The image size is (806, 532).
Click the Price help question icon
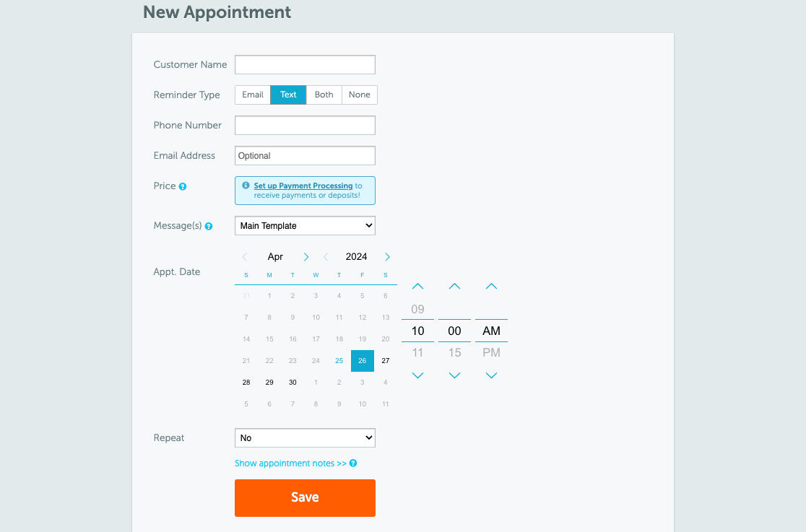(183, 186)
